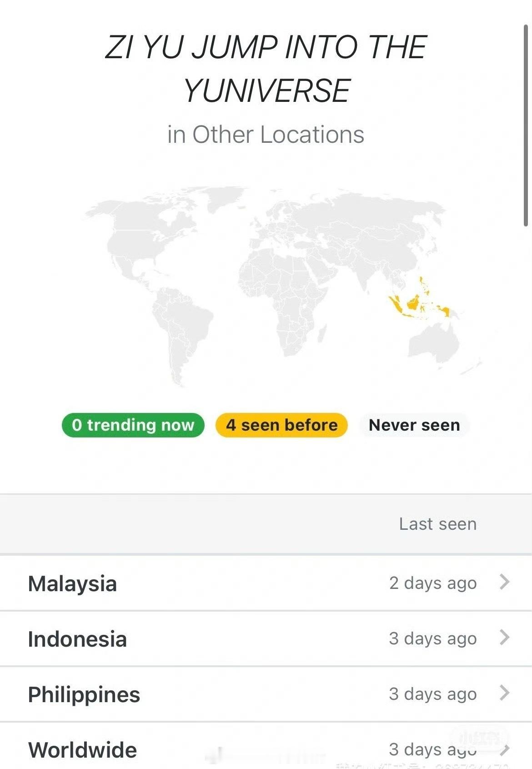Select the Worldwide location name
The width and height of the screenshot is (532, 769).
click(x=82, y=750)
